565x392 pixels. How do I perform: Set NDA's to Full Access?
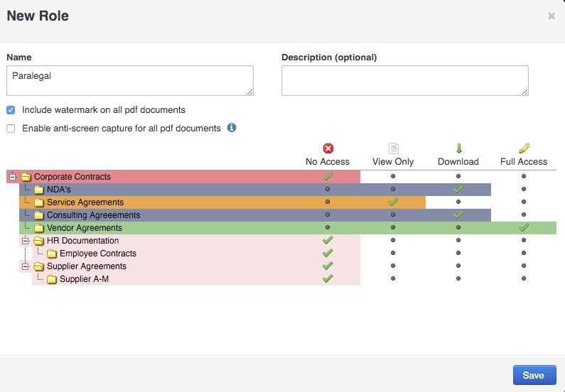coord(524,189)
